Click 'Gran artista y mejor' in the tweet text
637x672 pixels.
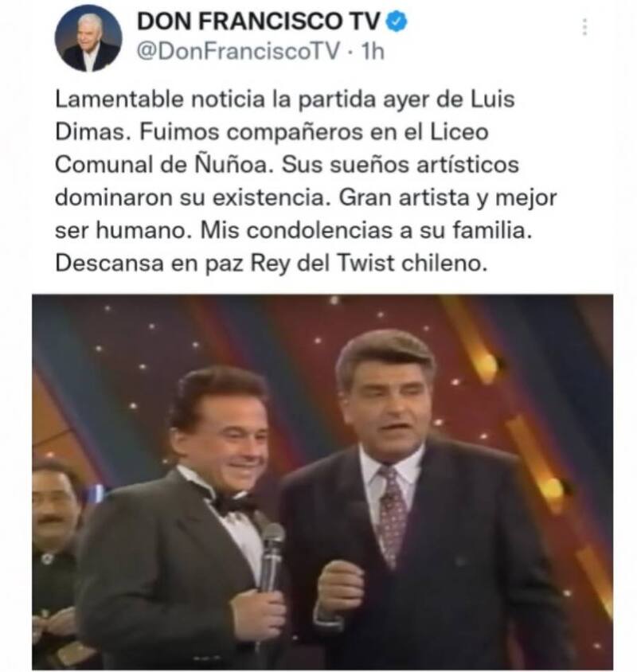(447, 198)
